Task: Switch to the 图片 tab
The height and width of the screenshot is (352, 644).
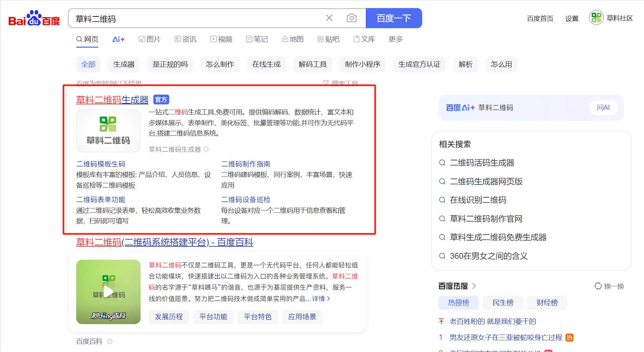Action: coord(150,39)
